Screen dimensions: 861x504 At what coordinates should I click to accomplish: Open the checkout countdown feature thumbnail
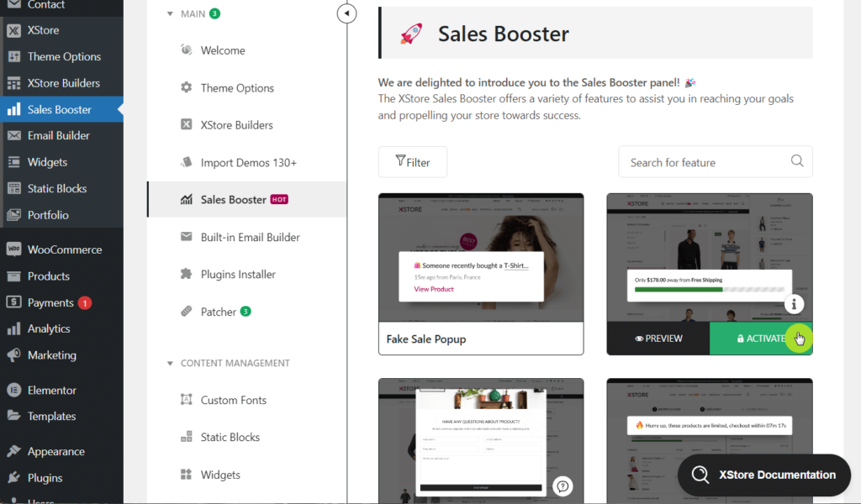pyautogui.click(x=710, y=440)
